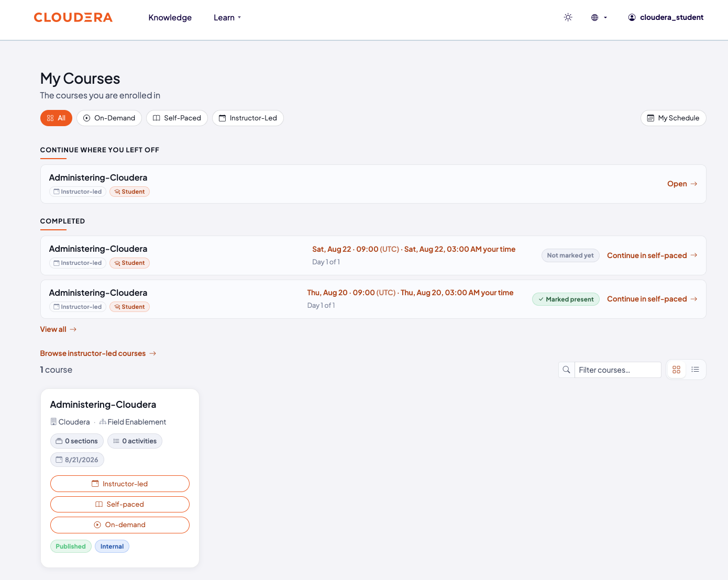Viewport: 728px width, 580px height.
Task: Open Administering-Cloudera course card title
Action: [x=103, y=405]
